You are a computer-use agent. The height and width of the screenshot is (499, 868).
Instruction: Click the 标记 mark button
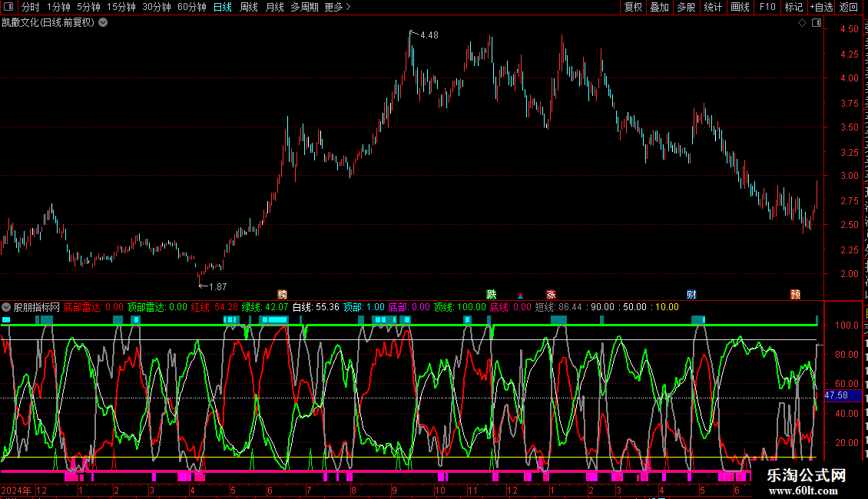tap(793, 7)
